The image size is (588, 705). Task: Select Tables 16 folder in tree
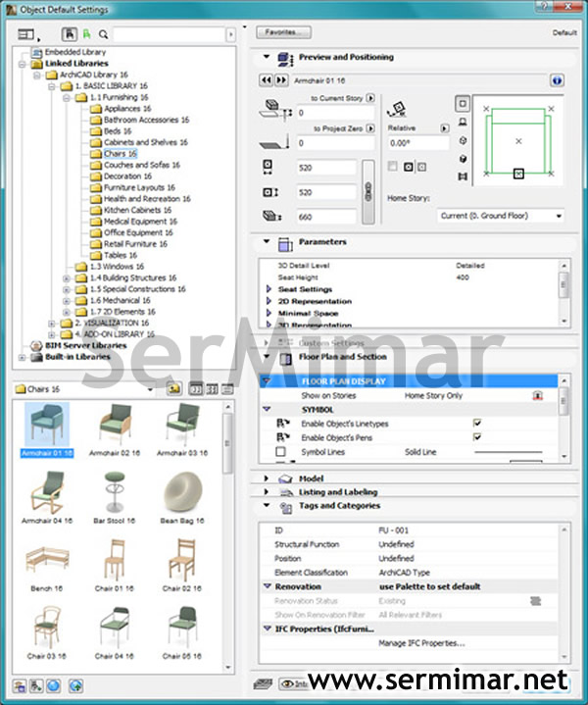click(121, 255)
